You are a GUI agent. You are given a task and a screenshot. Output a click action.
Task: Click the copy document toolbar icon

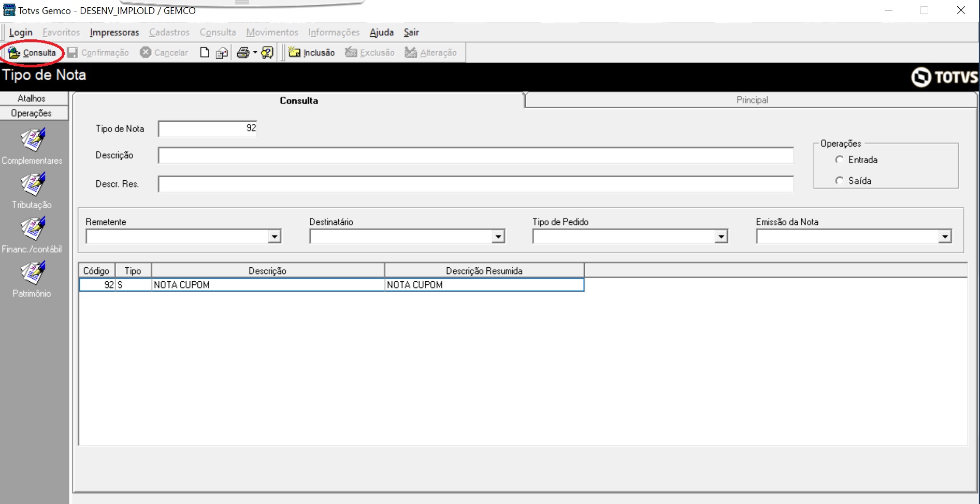click(x=222, y=52)
